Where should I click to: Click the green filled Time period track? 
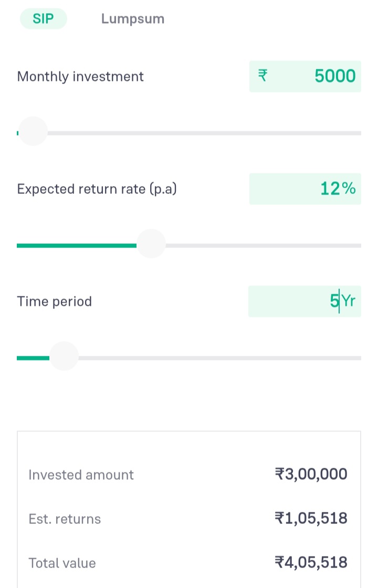pos(33,358)
